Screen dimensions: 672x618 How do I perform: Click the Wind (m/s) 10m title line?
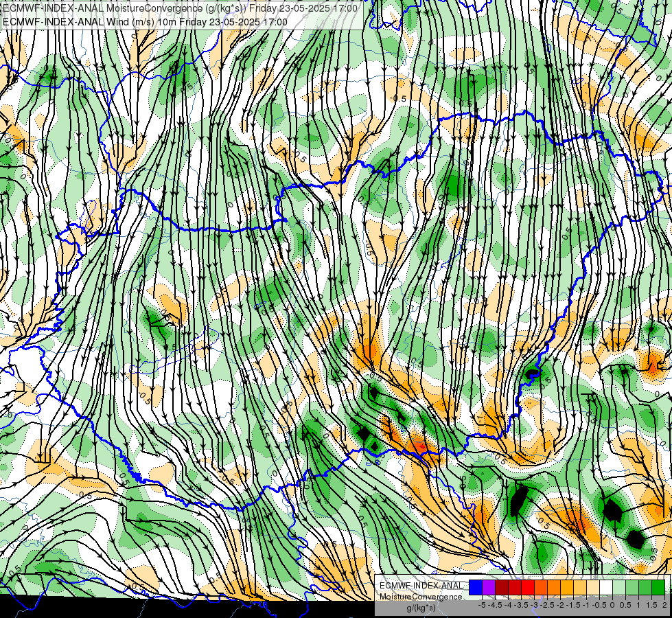[145, 21]
